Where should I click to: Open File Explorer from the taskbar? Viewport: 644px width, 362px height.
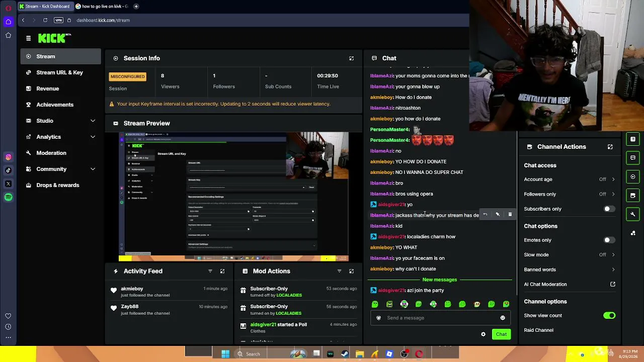(360, 354)
